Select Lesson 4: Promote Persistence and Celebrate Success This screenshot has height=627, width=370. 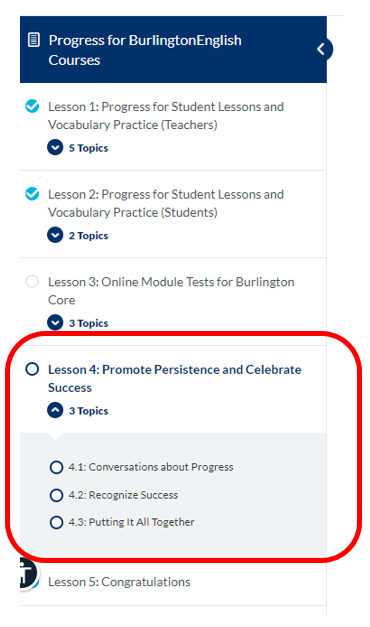pos(175,378)
